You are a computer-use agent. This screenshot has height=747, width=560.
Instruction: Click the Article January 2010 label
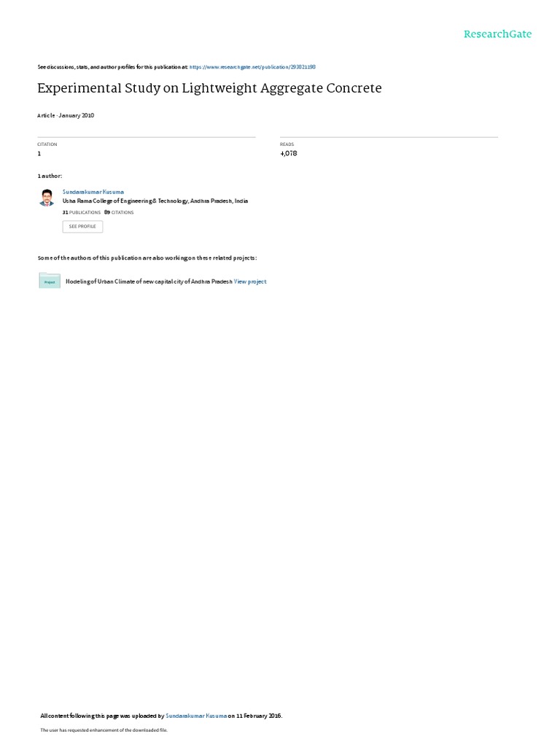(66, 115)
